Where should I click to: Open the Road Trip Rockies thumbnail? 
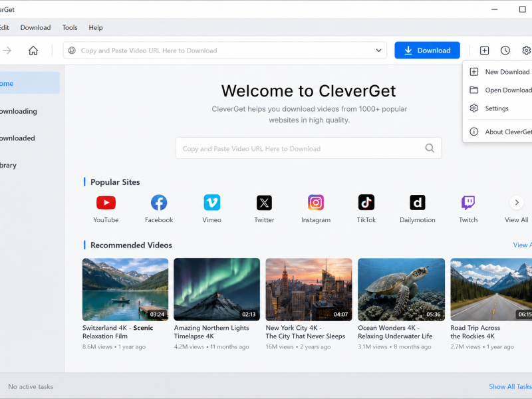coord(491,289)
